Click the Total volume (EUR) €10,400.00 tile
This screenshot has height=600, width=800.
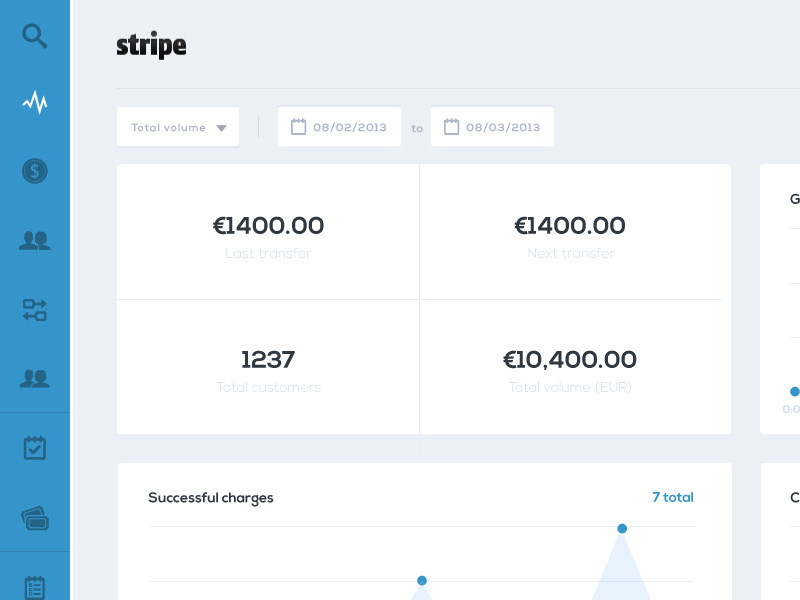[x=570, y=368]
